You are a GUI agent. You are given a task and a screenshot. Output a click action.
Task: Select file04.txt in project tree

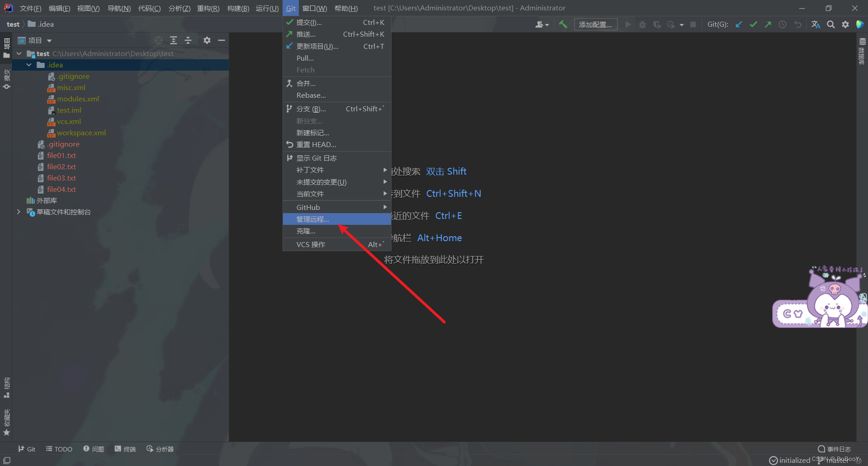pos(61,189)
